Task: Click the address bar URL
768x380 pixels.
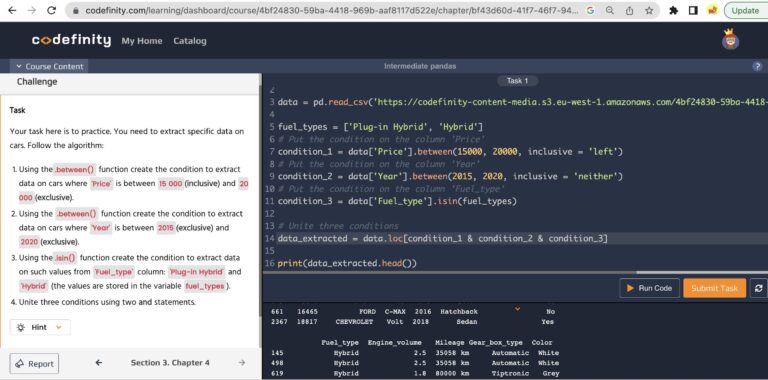Action: coord(331,10)
